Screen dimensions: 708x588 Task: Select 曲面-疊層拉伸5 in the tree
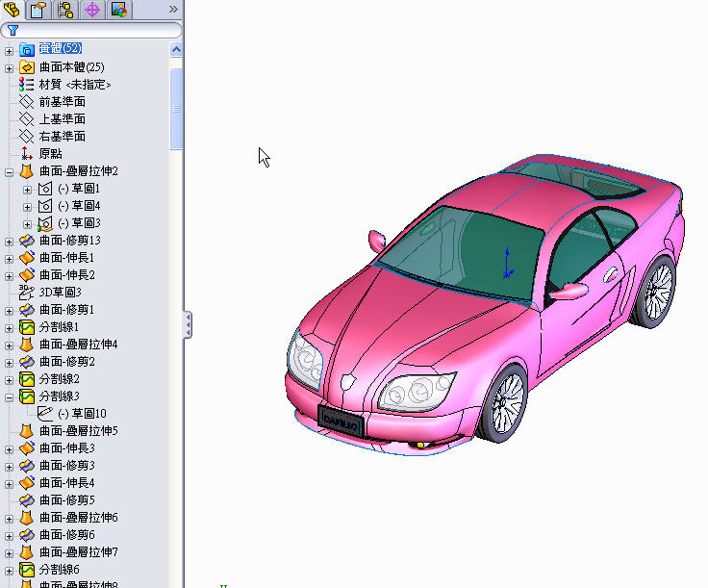pos(79,431)
